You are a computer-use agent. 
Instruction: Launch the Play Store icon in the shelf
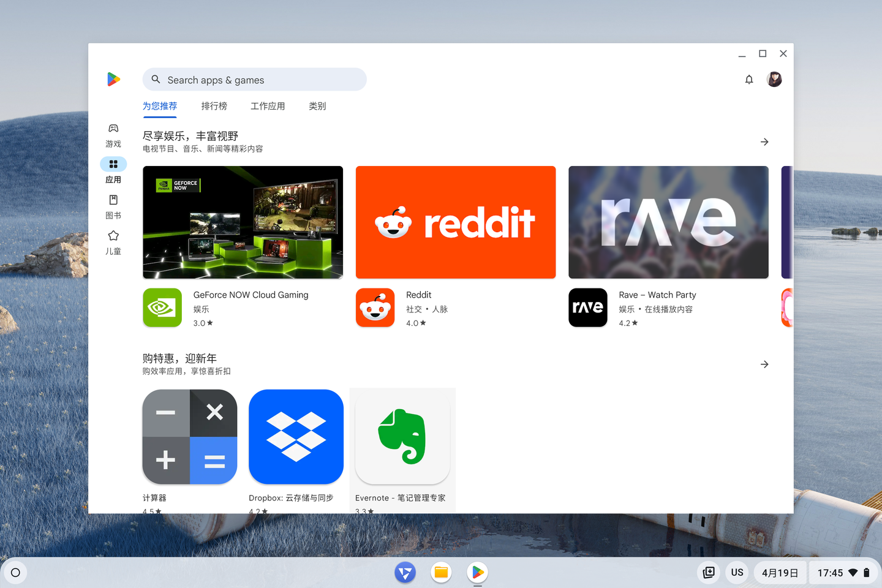(477, 573)
